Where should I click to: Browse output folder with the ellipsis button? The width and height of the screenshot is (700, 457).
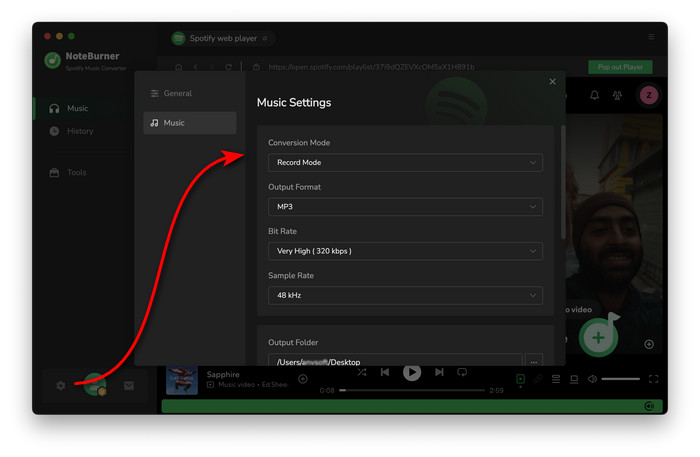pyautogui.click(x=533, y=361)
